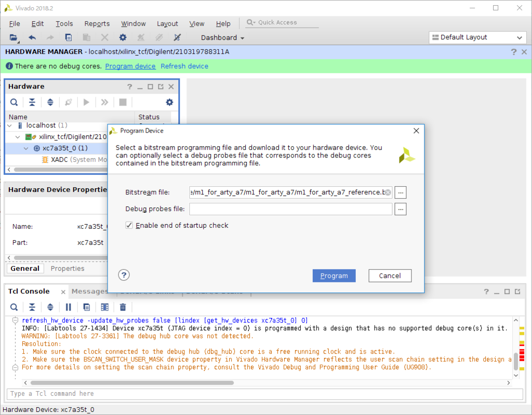Viewport: 532px width, 415px height.
Task: Click the Redo arrow in main toolbar
Action: [x=50, y=37]
